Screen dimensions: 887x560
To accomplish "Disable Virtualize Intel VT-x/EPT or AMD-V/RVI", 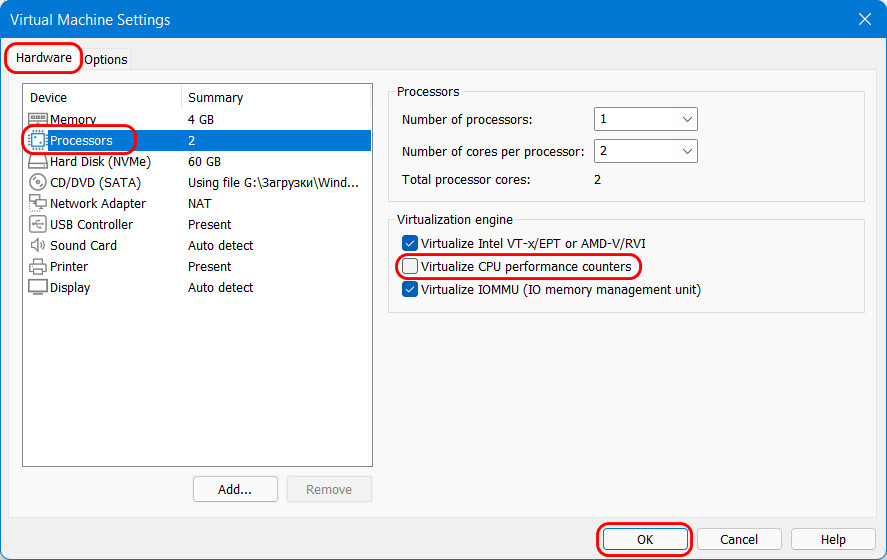I will pyautogui.click(x=410, y=243).
